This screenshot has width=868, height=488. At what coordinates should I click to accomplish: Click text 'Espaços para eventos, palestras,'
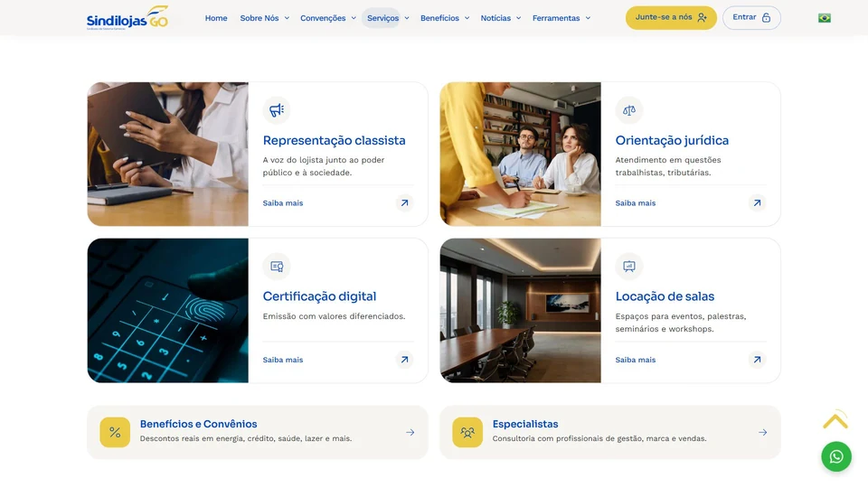[681, 316]
